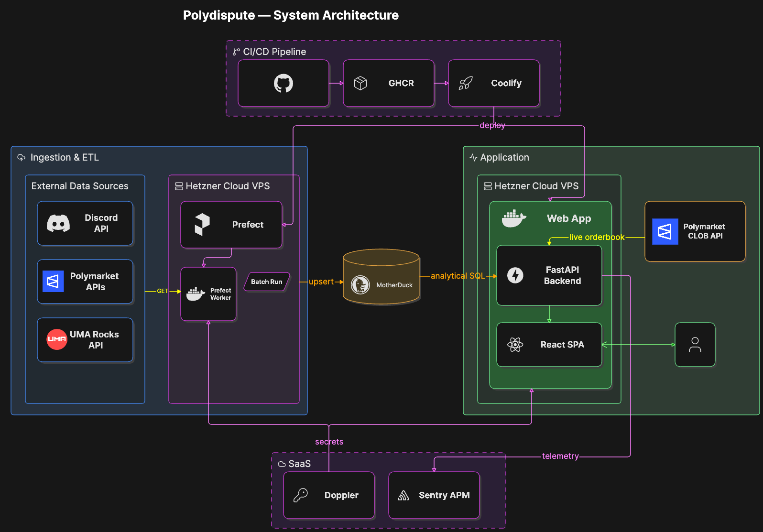
Task: Click the 'Polydispute — System Architecture' title
Action: coord(291,15)
